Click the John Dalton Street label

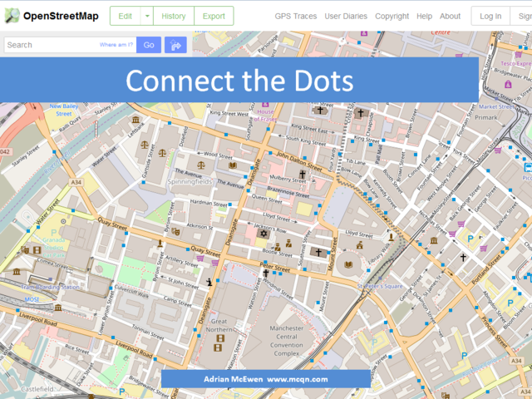point(299,161)
